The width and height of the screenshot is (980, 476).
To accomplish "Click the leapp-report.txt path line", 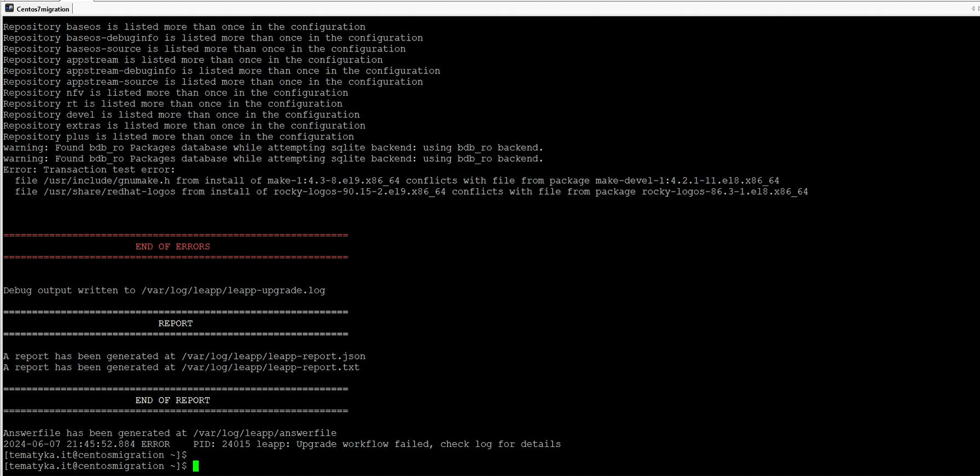I will coord(182,367).
